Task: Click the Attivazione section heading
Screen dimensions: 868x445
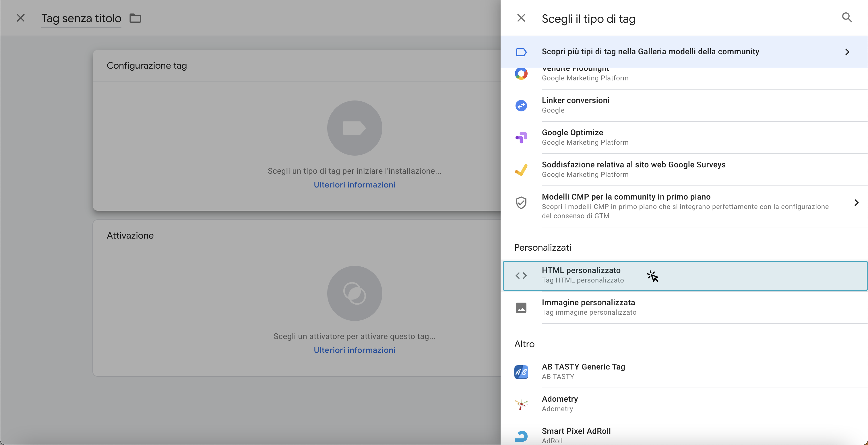Action: coord(130,235)
